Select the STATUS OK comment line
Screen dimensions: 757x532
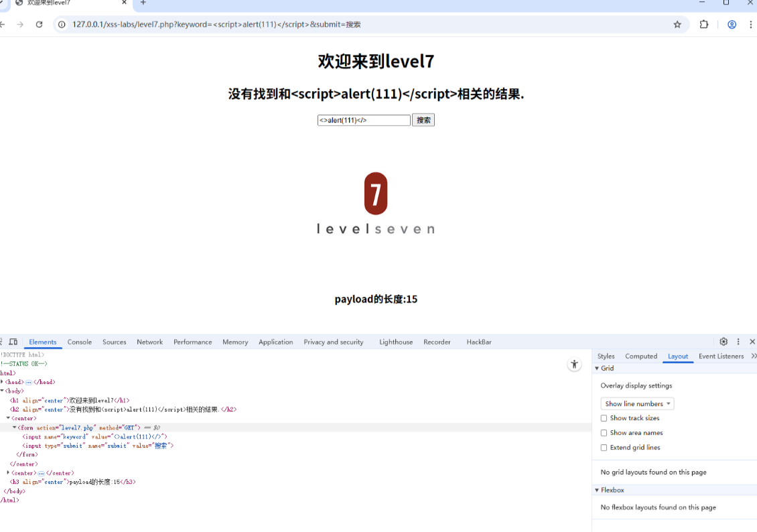(24, 364)
